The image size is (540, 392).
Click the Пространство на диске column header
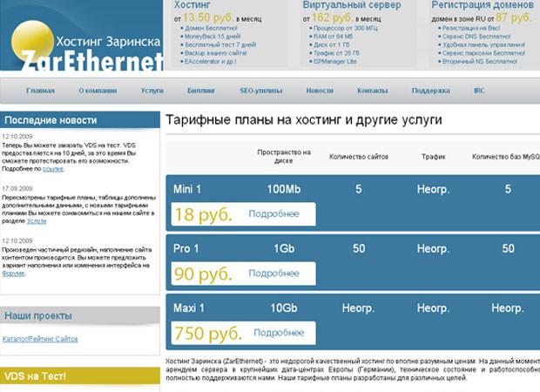point(284,157)
